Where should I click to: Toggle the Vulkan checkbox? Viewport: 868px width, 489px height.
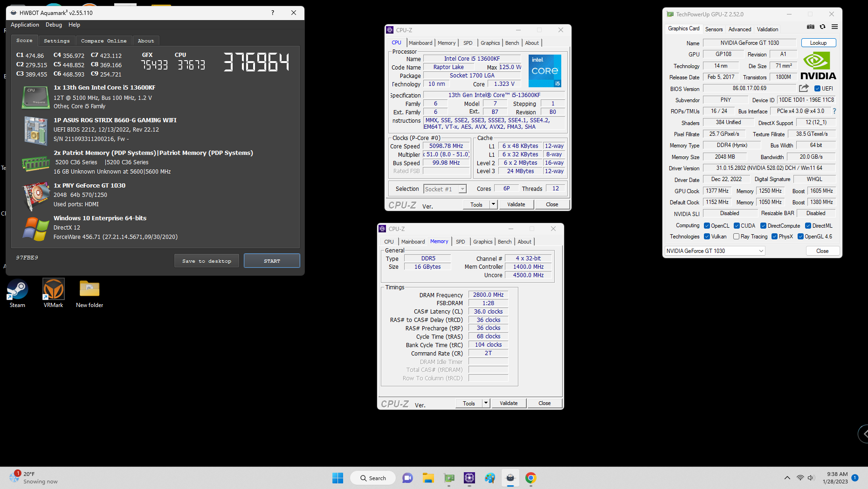tap(707, 237)
